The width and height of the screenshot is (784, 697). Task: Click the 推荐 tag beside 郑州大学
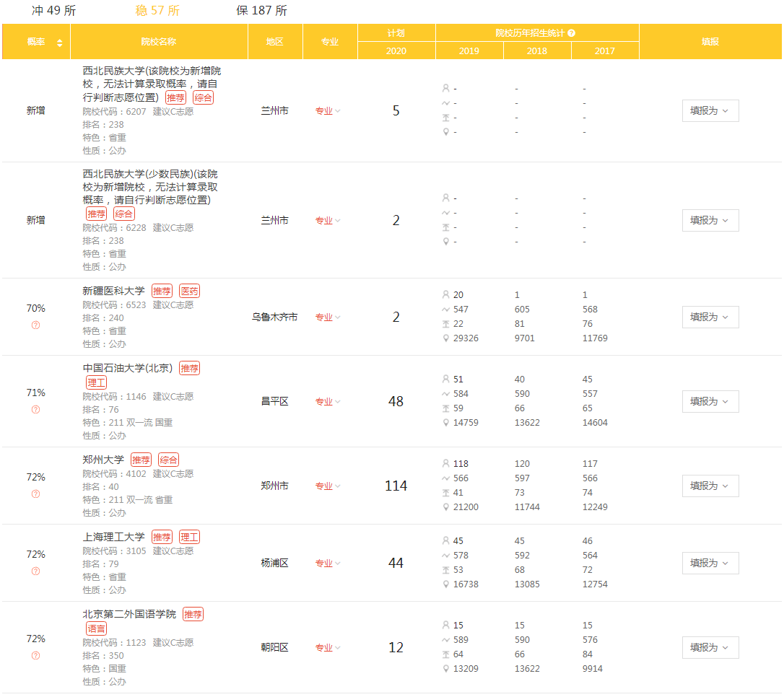pos(141,460)
